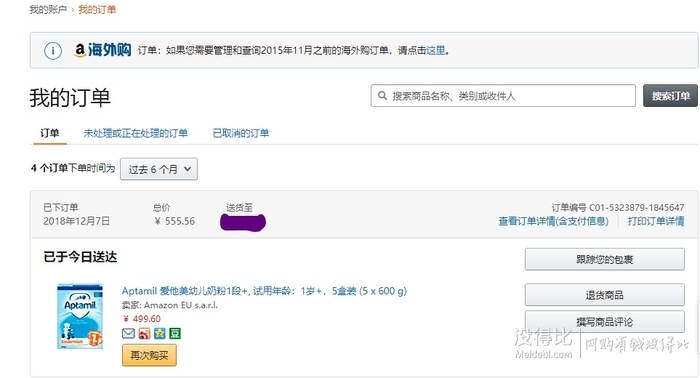Switch to 订单 tab
The width and height of the screenshot is (700, 378).
pyautogui.click(x=50, y=133)
